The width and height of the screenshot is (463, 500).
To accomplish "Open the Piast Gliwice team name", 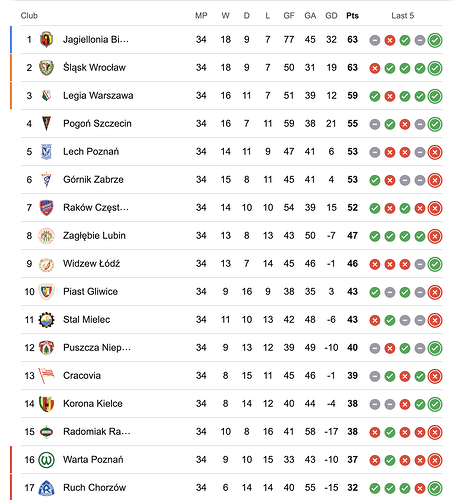I will 90,292.
